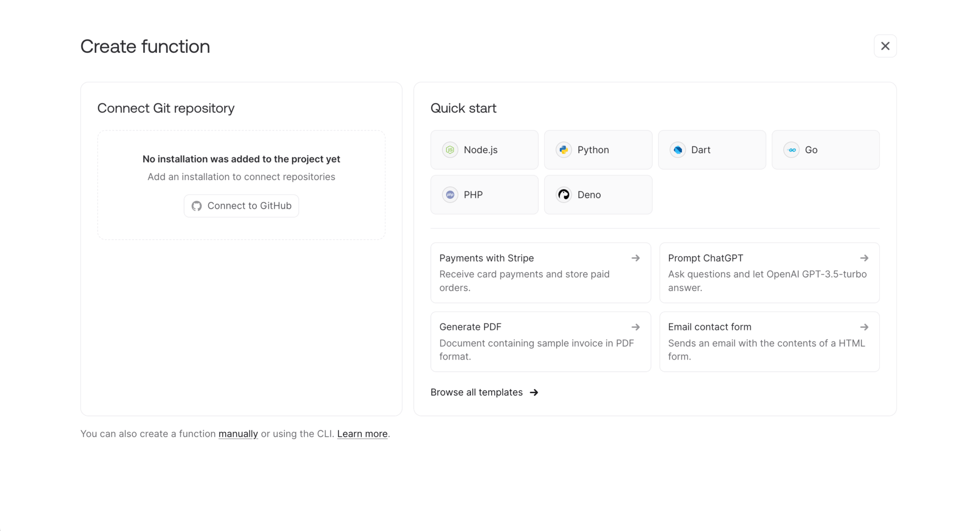Choose the Prompt ChatGPT template title
Image resolution: width=980 pixels, height=531 pixels.
click(x=705, y=258)
